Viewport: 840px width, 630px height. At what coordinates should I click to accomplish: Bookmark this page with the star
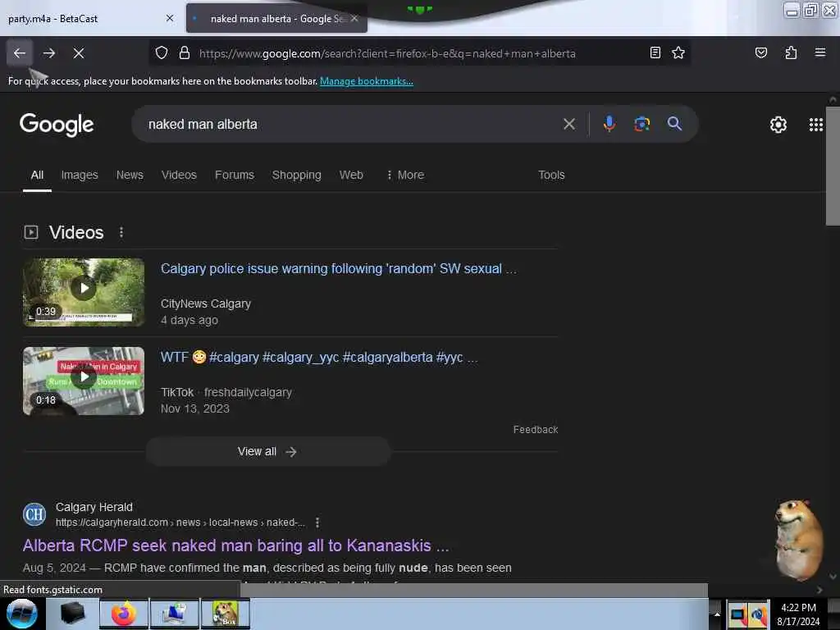(x=678, y=52)
